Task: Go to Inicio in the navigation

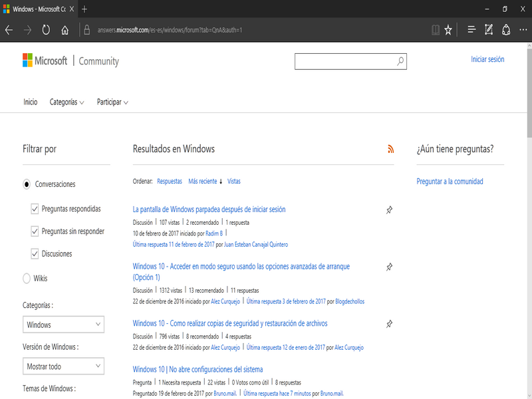Action: (30, 102)
